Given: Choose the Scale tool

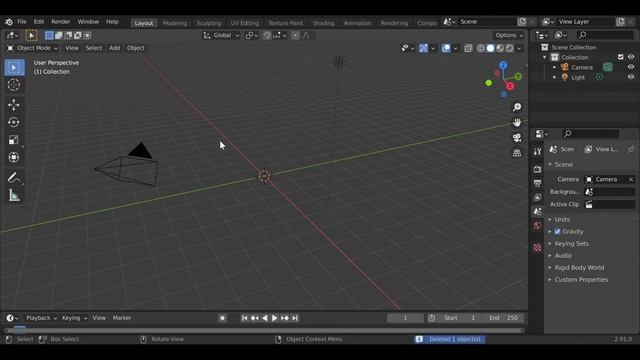Looking at the screenshot, I should click(x=14, y=140).
